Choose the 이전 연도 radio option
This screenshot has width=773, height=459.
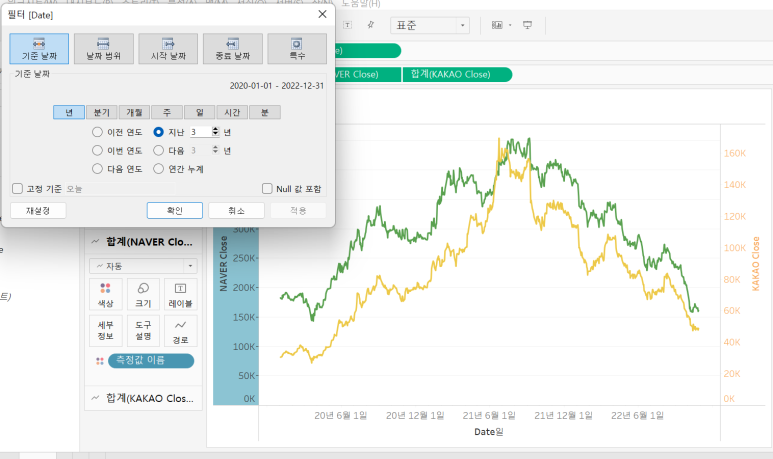click(97, 132)
